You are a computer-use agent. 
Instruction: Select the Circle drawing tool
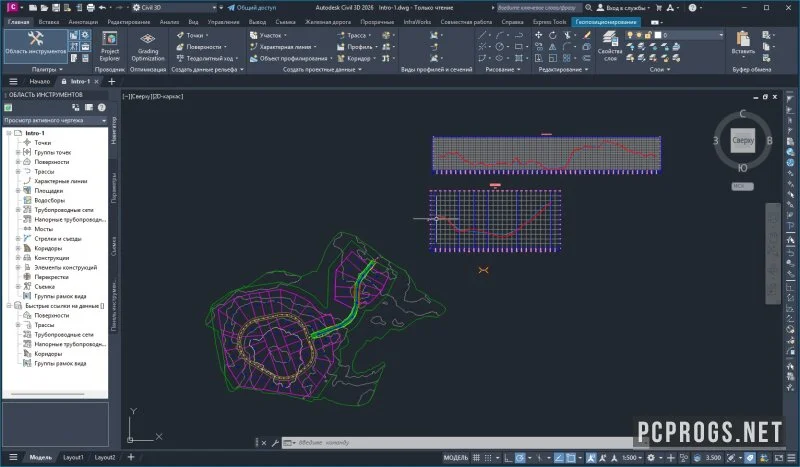[499, 47]
